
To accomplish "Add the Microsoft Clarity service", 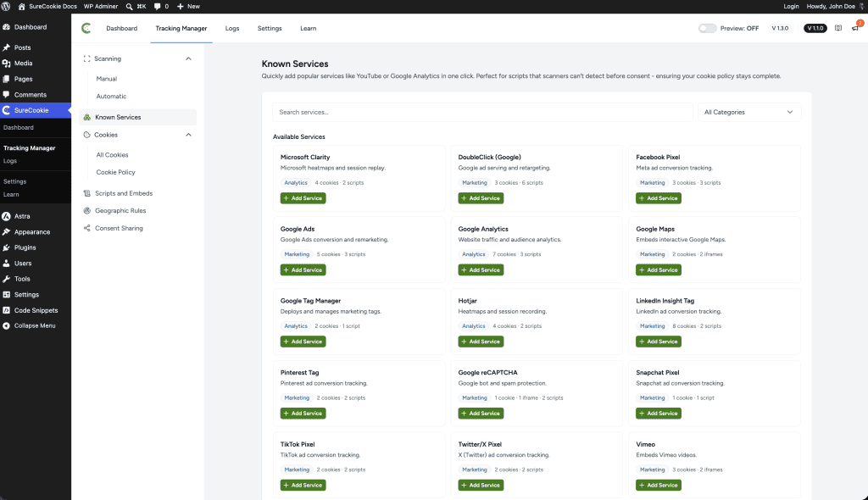I will [303, 198].
